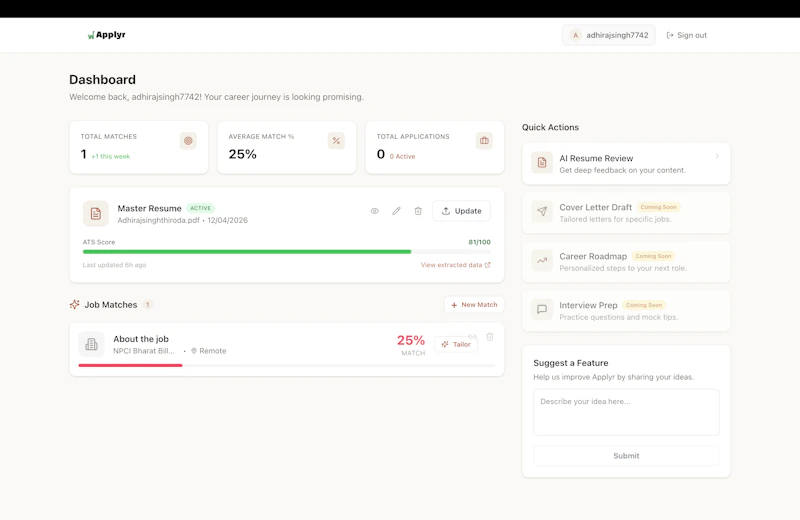800x520 pixels.
Task: Click the Career Roadmap trend icon
Action: coord(542,260)
